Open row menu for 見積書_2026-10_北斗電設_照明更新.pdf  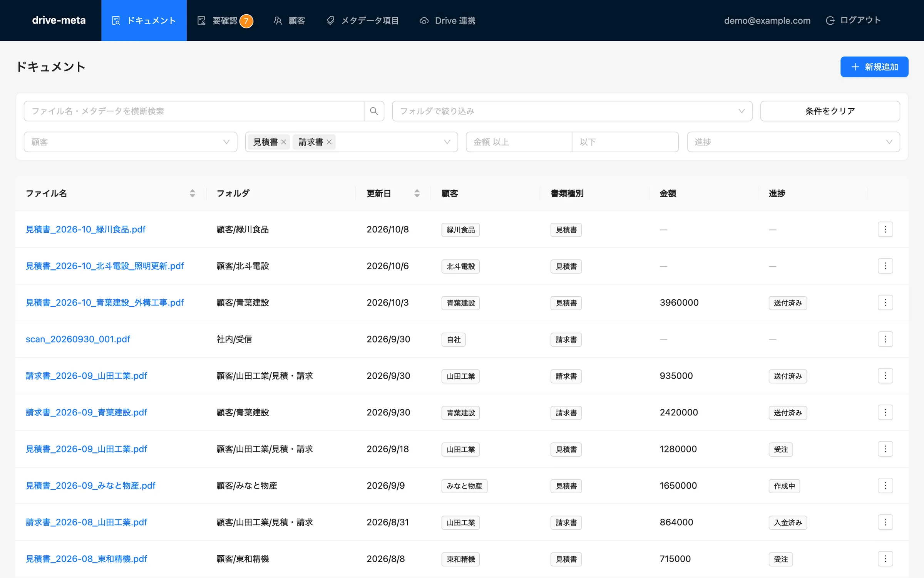(885, 266)
